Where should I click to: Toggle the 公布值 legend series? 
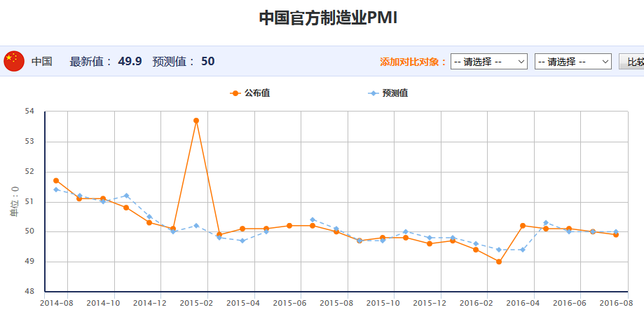250,93
